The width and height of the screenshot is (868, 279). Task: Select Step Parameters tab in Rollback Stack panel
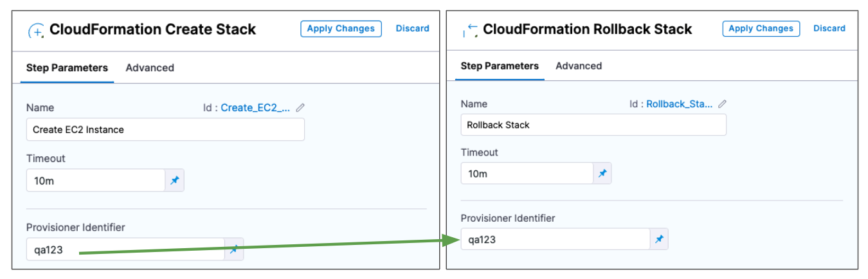pos(500,66)
